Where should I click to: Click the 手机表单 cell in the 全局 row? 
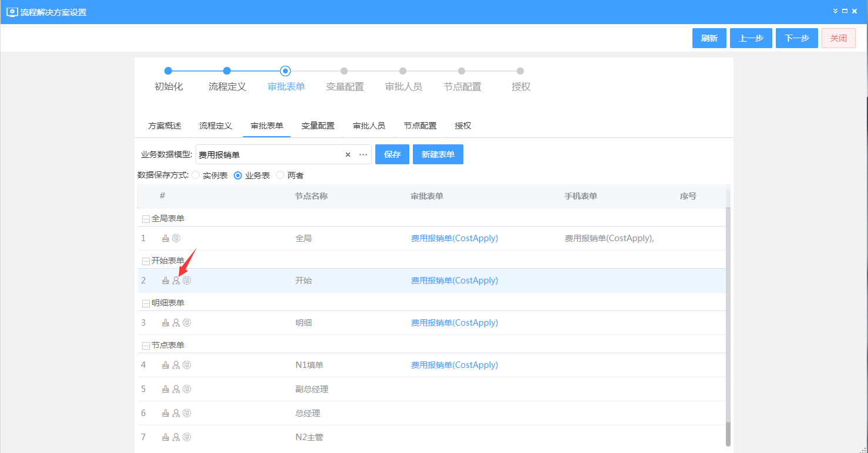[x=610, y=238]
